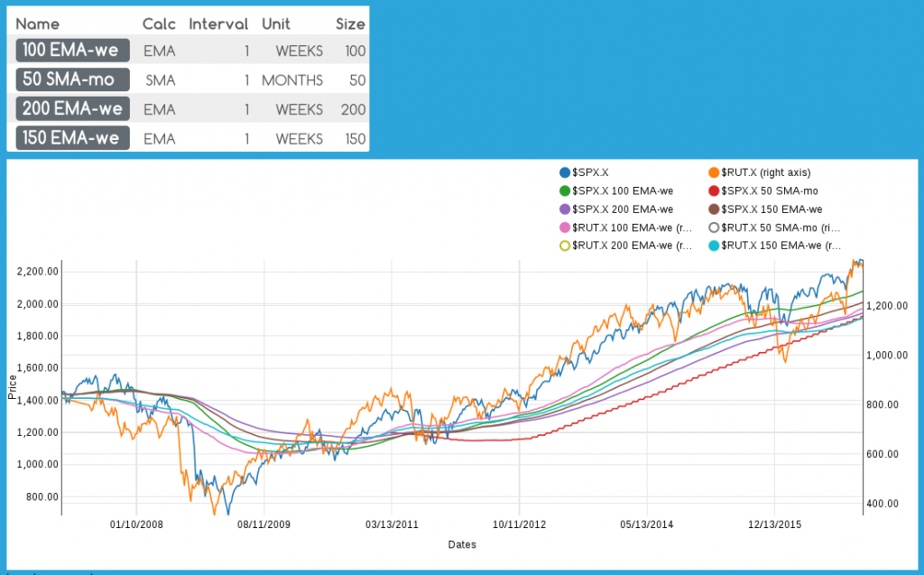Click the 08/11/2009 date axis label
924x575 pixels.
click(x=264, y=524)
